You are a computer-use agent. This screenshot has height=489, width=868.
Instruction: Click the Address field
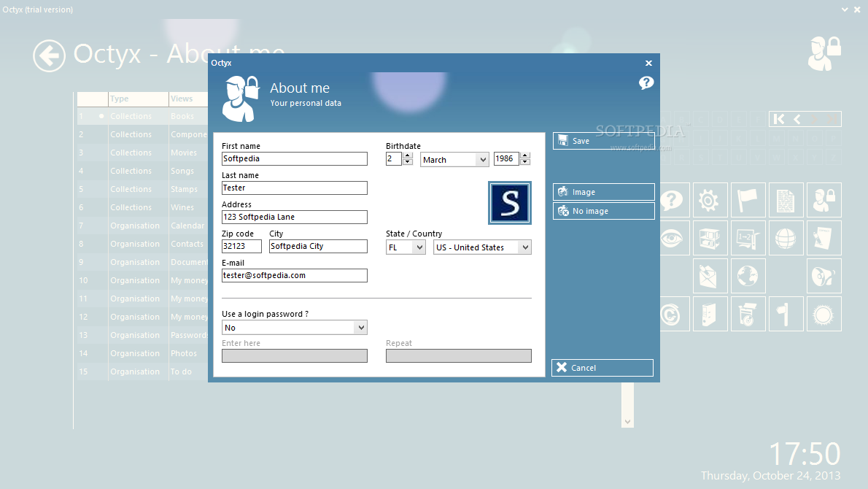pos(295,217)
